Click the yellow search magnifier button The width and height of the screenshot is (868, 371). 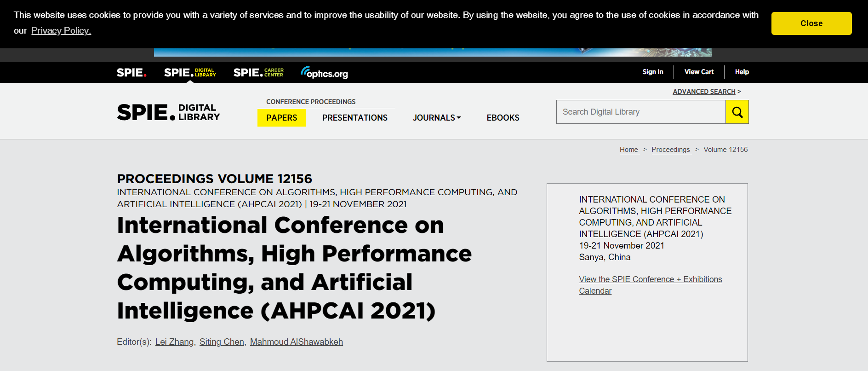click(737, 112)
